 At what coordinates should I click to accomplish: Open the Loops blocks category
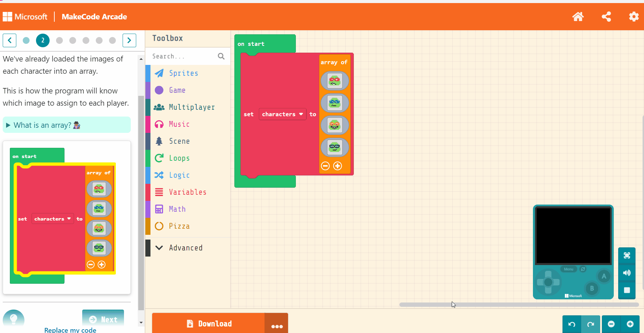[x=179, y=158]
